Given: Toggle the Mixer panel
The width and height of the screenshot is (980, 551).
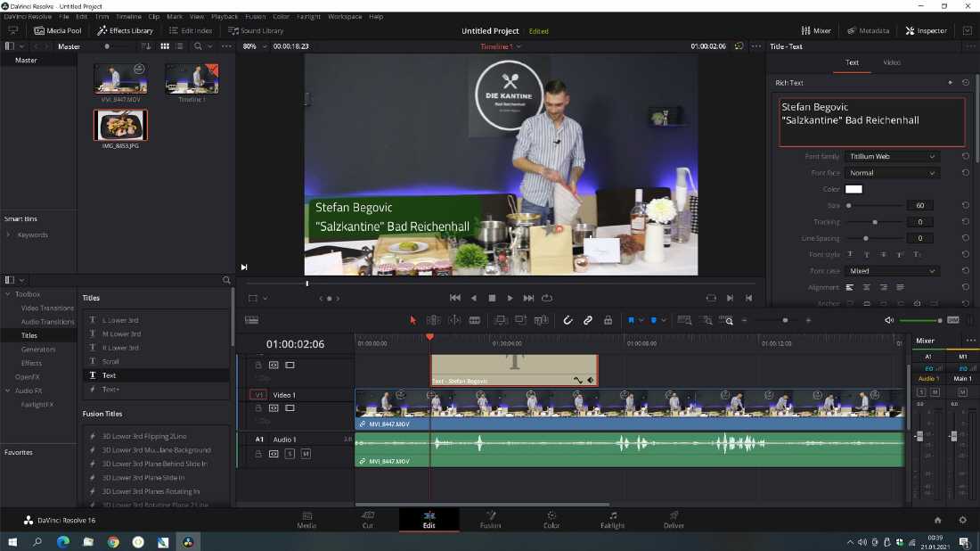Looking at the screenshot, I should tap(816, 30).
